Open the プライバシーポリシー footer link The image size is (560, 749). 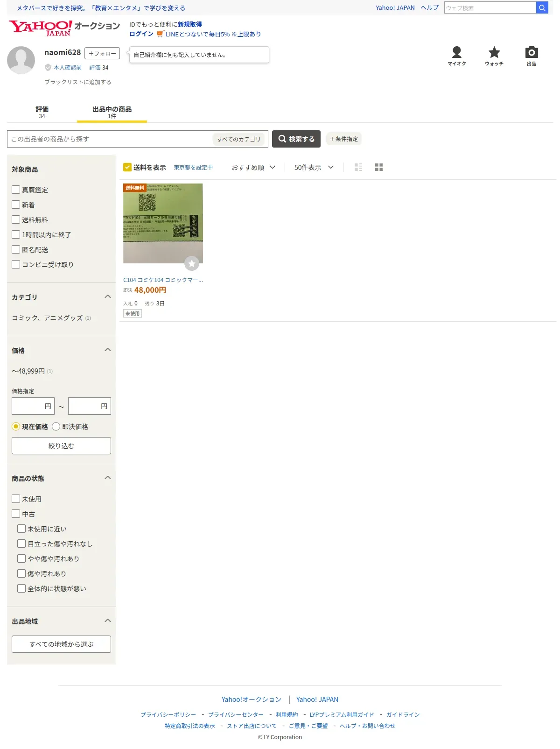tap(168, 715)
